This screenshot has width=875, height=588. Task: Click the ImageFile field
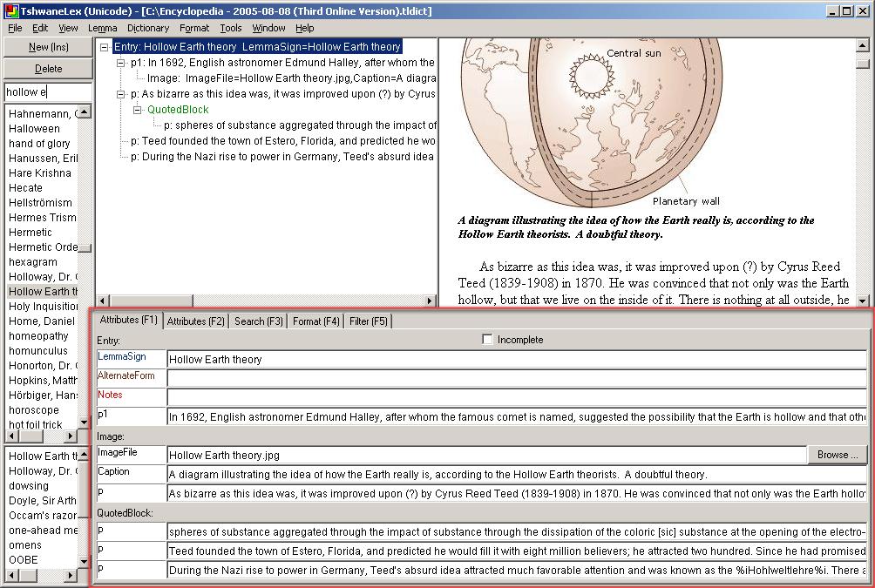pyautogui.click(x=486, y=456)
